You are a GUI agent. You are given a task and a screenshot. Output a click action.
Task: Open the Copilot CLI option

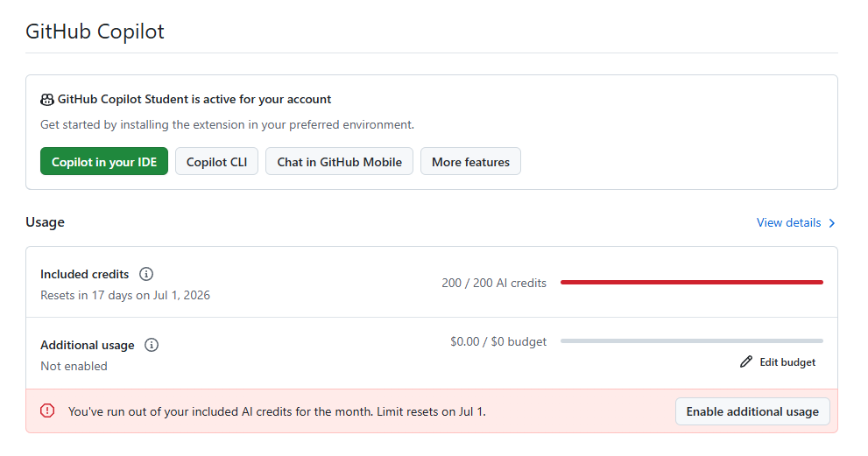click(216, 161)
